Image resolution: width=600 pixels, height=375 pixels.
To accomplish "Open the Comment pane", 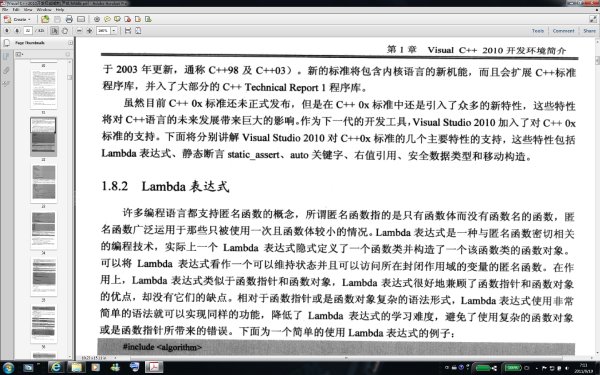I will (x=563, y=31).
